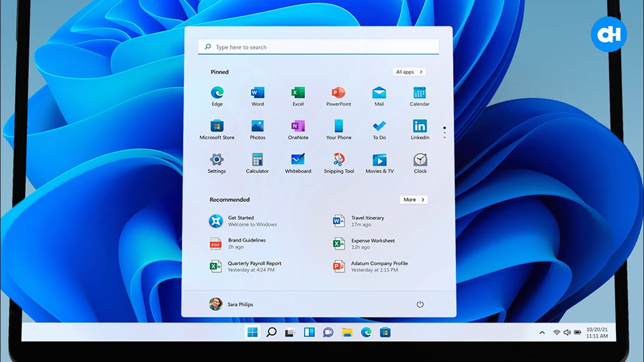Open the To Do app

click(379, 129)
